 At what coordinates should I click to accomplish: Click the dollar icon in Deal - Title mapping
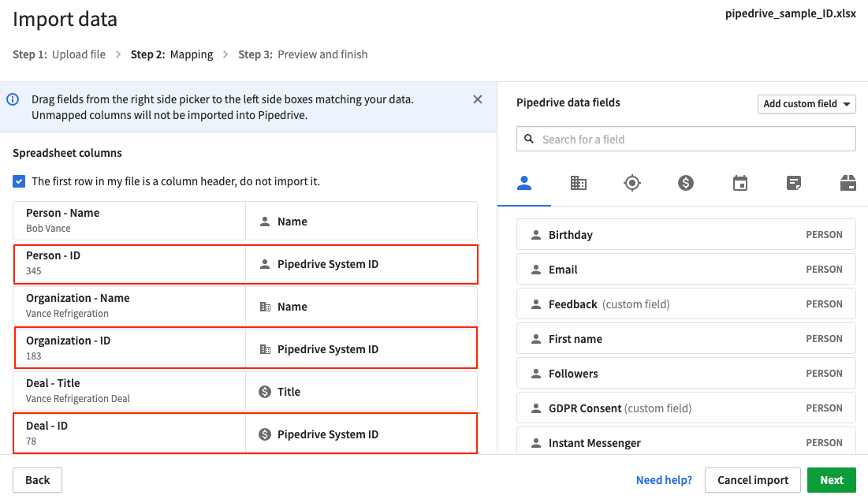(x=265, y=392)
